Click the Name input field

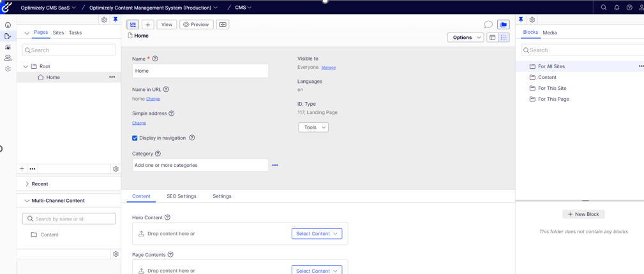200,71
